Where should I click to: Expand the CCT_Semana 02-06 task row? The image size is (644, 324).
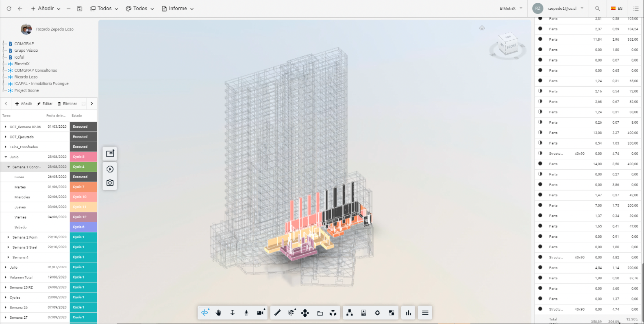[x=6, y=127]
